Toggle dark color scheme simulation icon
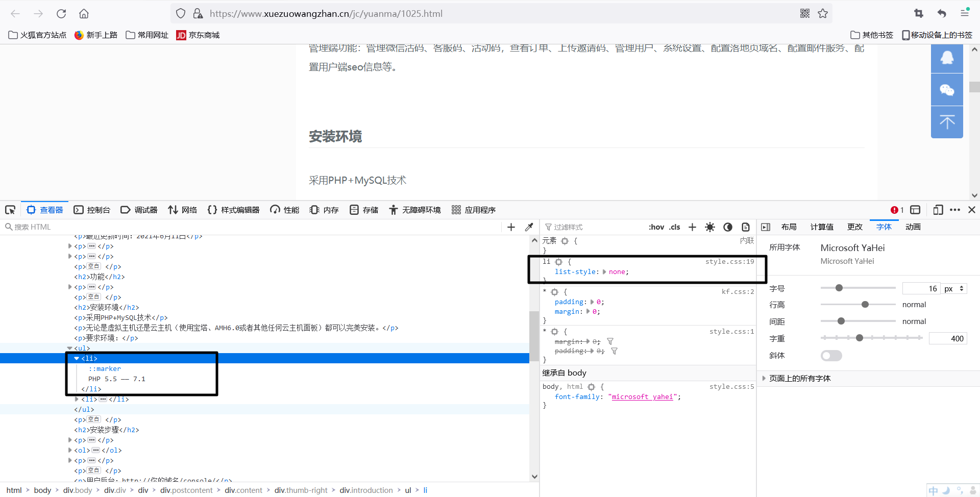 pyautogui.click(x=728, y=227)
